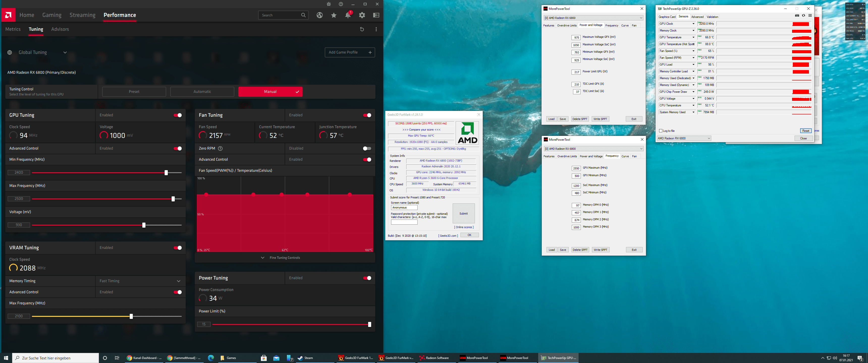Toggle GPU Advanced Control switch
868x363 pixels.
click(x=178, y=148)
